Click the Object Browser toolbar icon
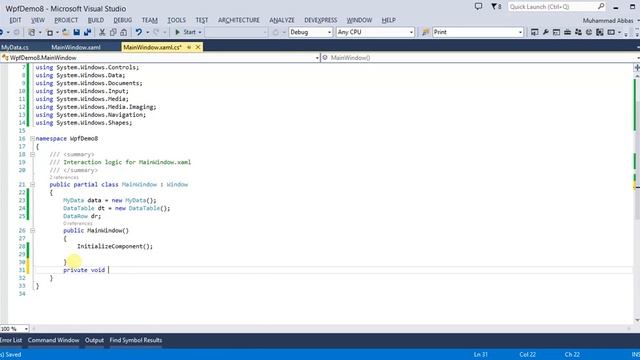This screenshot has height=360, width=640. pos(600,32)
